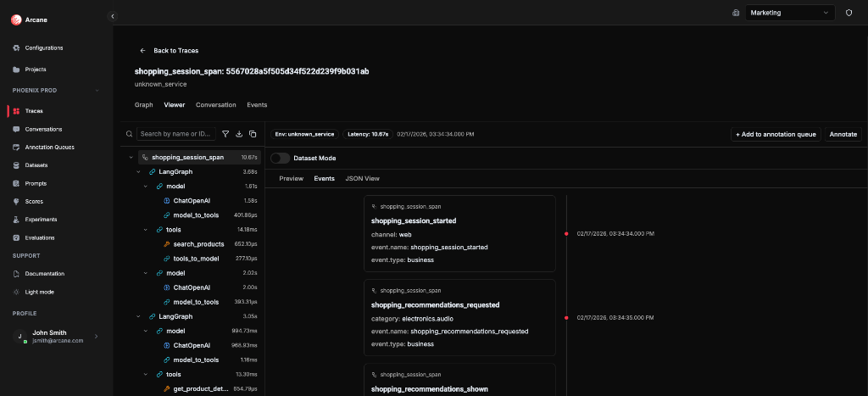Click the search magnifier icon
This screenshot has height=396, width=868.
click(x=130, y=134)
